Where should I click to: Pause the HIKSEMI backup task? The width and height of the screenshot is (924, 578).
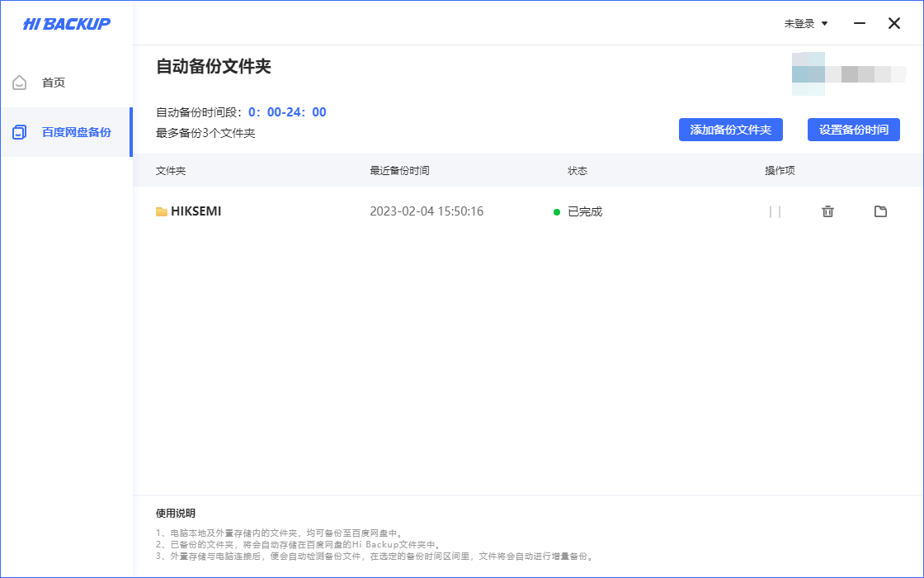775,211
